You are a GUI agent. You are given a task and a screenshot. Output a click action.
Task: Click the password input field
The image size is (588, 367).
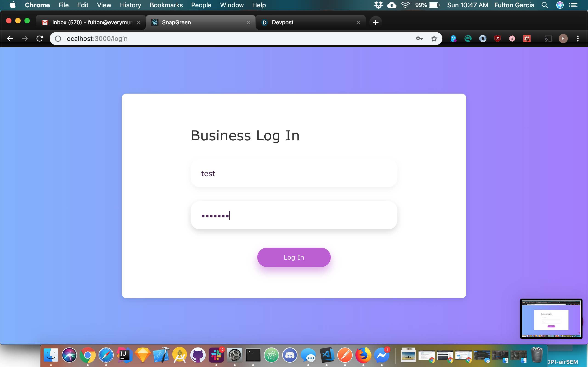(294, 215)
